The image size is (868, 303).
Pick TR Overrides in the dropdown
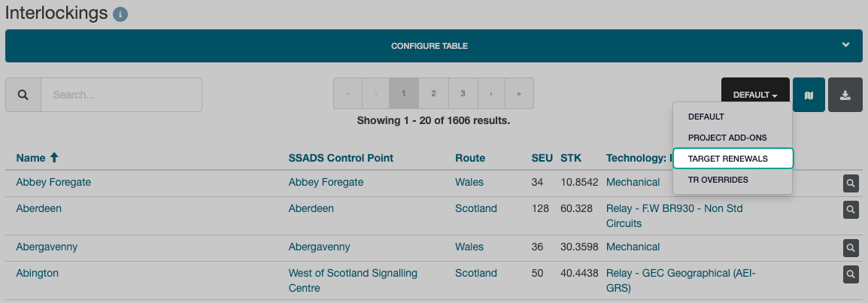click(x=718, y=180)
